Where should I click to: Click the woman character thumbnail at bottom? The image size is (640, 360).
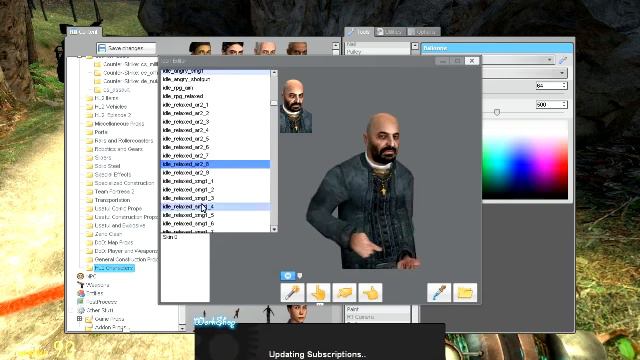tap(296, 313)
